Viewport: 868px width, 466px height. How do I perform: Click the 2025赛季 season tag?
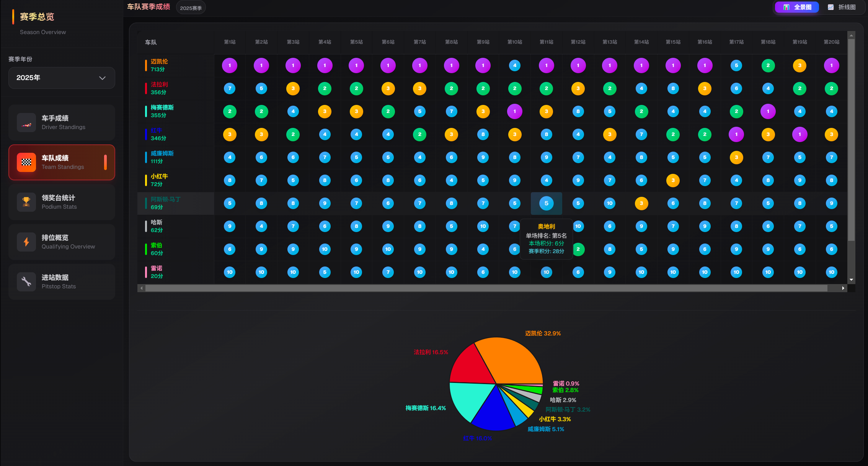tap(191, 8)
